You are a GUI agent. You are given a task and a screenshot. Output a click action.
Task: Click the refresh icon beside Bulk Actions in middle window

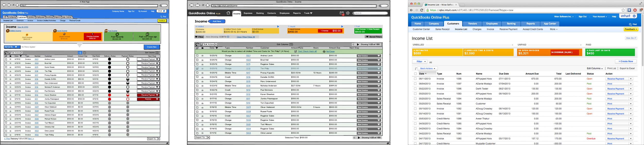click(197, 44)
